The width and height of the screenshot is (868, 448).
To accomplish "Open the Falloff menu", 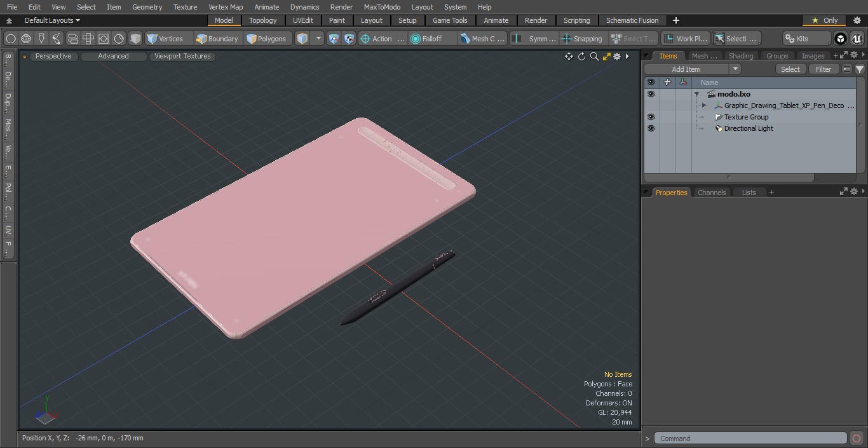I will pos(432,39).
